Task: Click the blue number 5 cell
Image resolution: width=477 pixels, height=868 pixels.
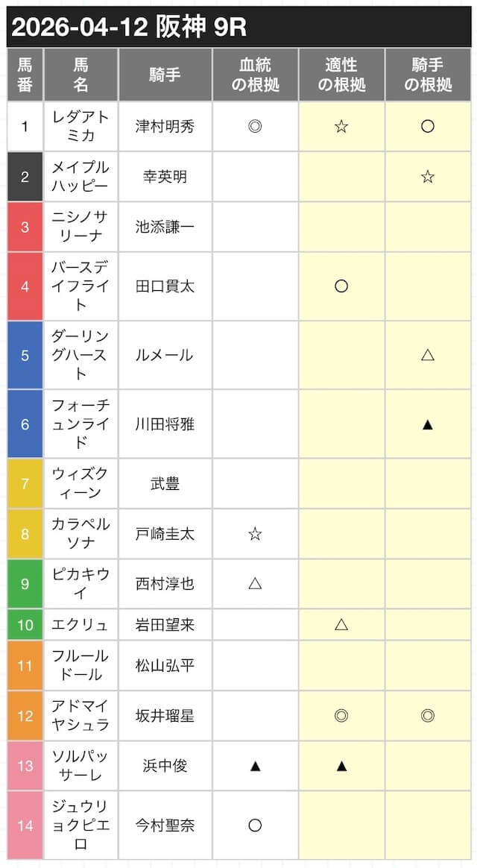Action: tap(25, 355)
